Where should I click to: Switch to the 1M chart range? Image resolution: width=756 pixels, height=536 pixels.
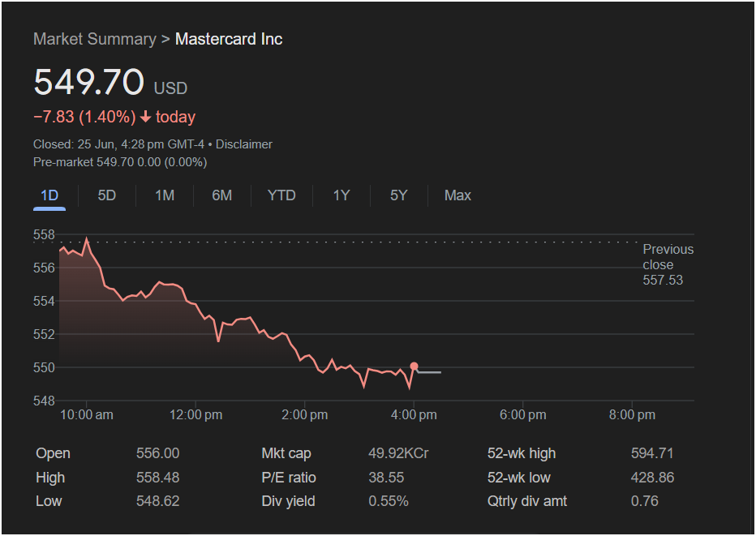165,195
